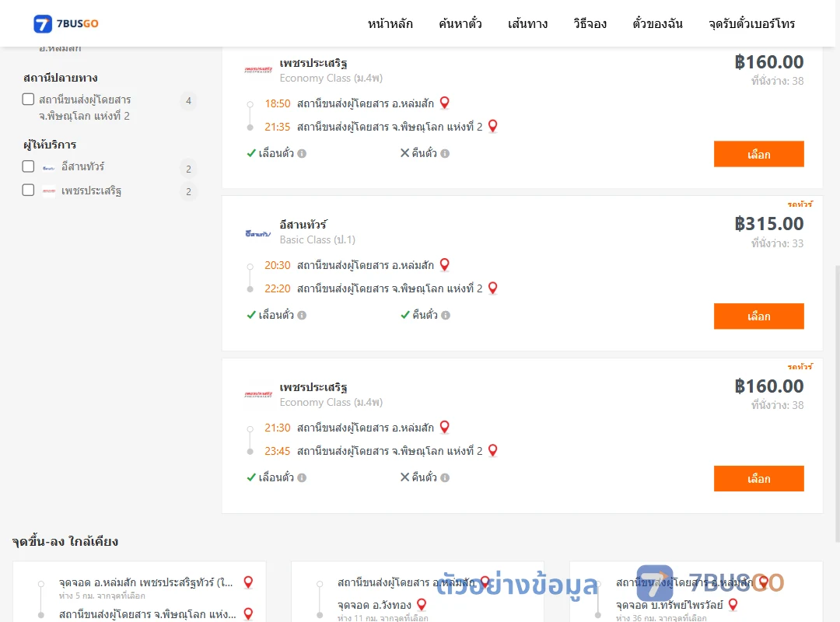The height and width of the screenshot is (622, 840).
Task: Open map pin for จุดจอด อ.หล่มสัก เพชรประเสริฐทัวร์
Action: point(249,582)
